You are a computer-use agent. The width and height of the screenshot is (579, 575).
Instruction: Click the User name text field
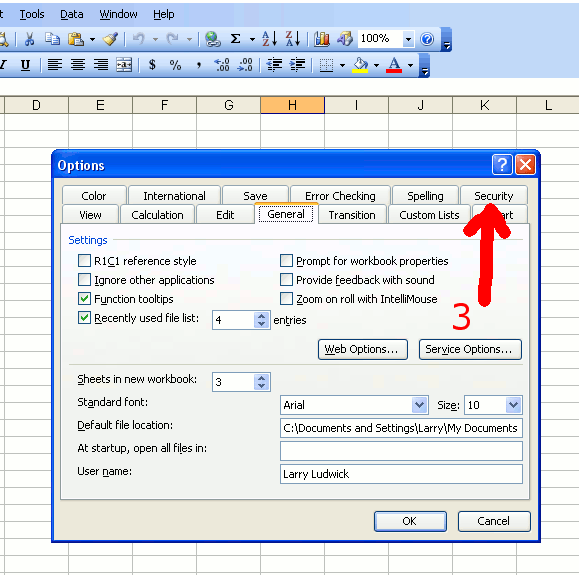click(401, 474)
